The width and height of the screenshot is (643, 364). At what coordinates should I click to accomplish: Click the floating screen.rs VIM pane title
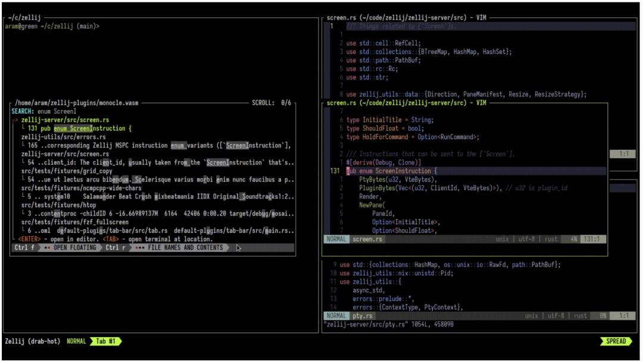407,103
